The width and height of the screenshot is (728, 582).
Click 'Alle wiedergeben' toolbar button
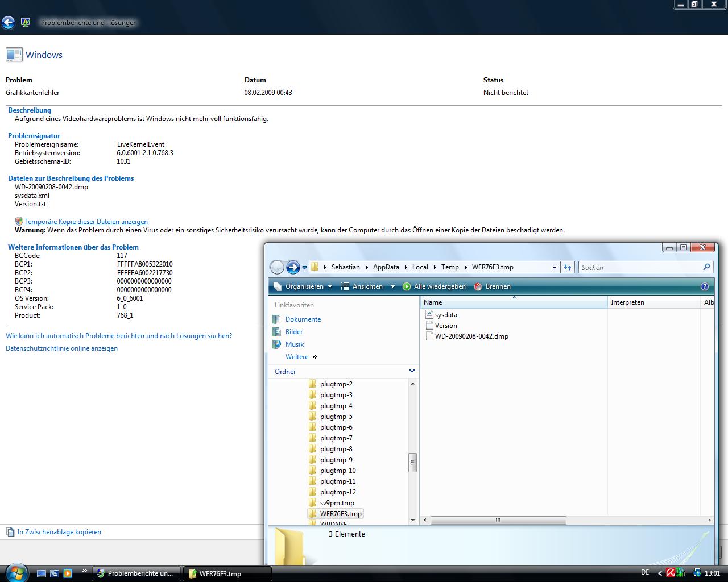[x=434, y=286]
